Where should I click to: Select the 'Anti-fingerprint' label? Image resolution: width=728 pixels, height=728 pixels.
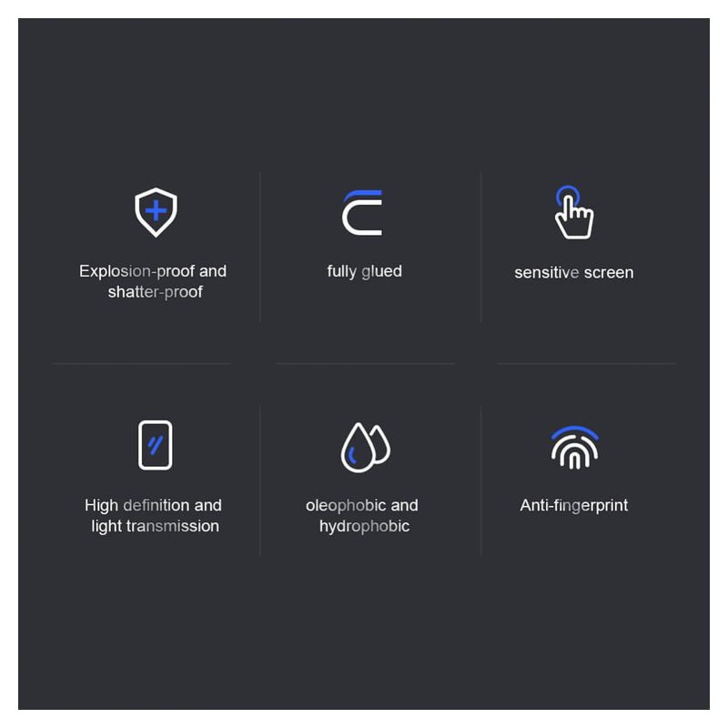pos(574,506)
